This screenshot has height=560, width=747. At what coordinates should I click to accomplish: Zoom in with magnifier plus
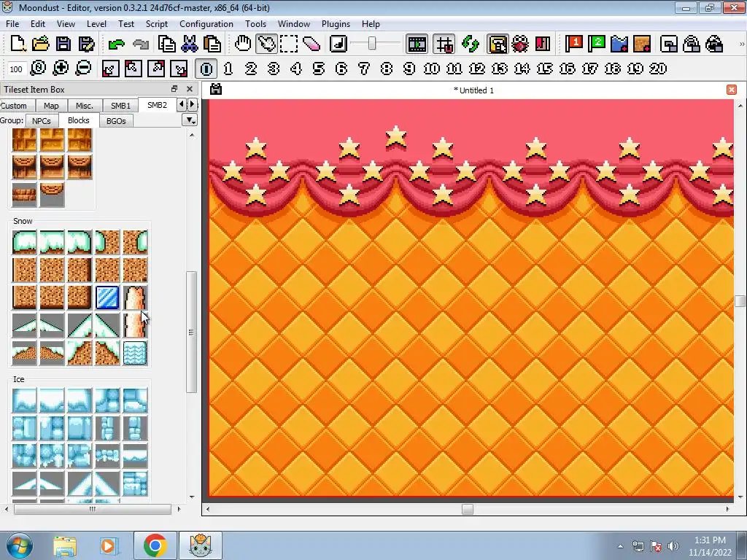coord(61,69)
